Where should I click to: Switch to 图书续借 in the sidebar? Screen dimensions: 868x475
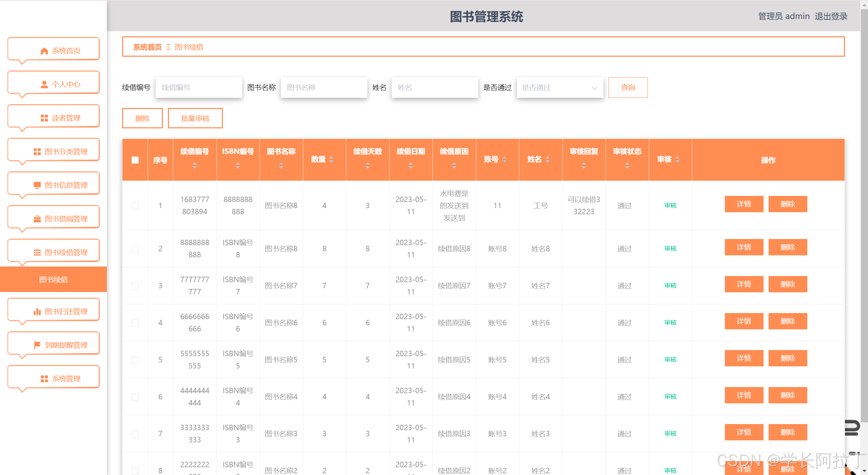coord(53,279)
